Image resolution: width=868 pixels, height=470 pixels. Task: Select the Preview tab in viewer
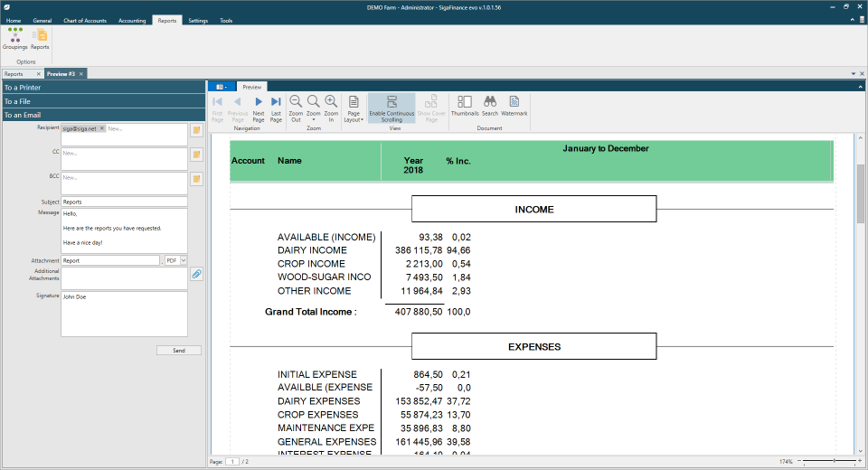(252, 87)
